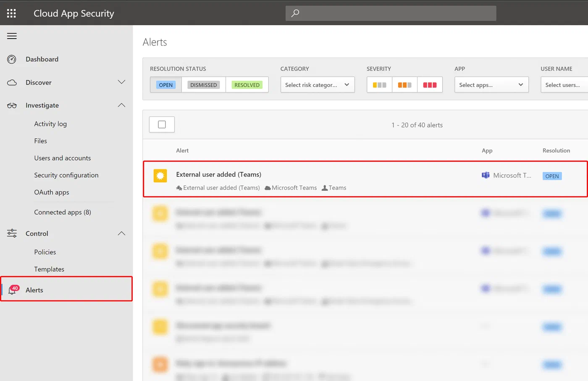Click the OPEN resolution badge on Teams alert
588x381 pixels.
click(552, 176)
